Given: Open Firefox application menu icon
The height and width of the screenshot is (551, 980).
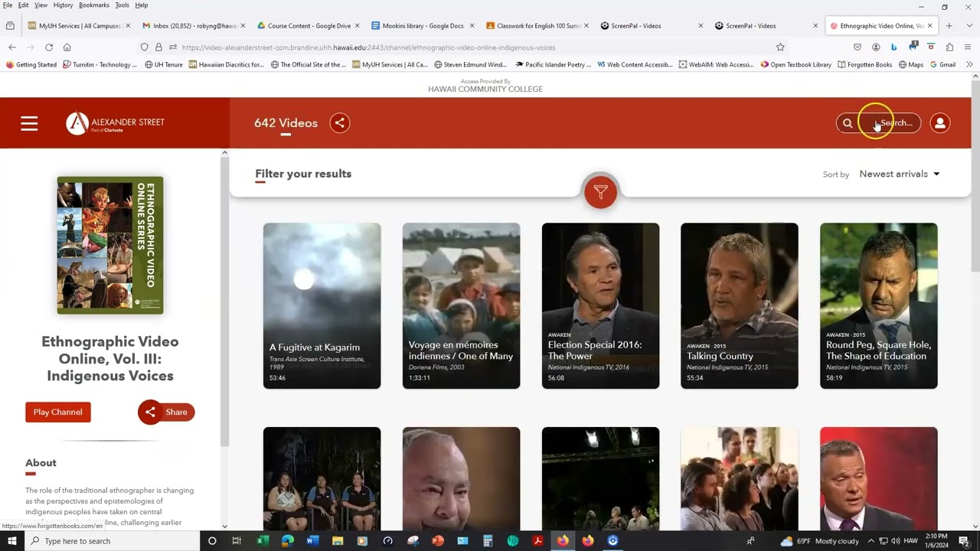Looking at the screenshot, I should click(x=969, y=47).
